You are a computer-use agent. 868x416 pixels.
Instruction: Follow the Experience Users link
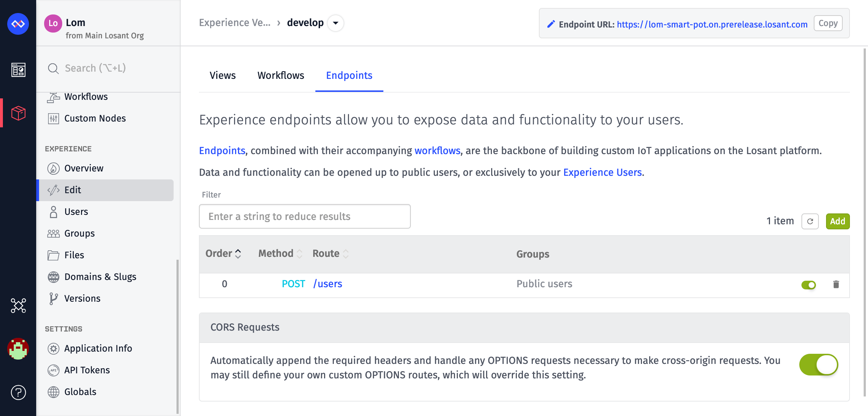tap(603, 172)
